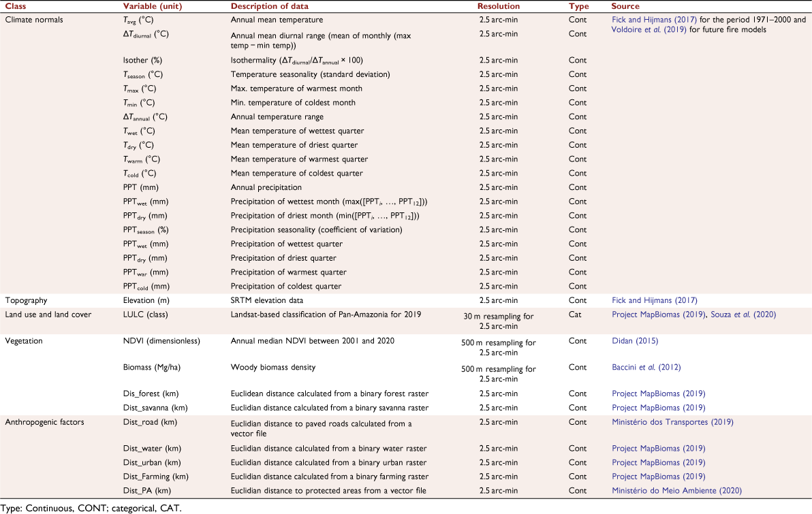Click "Min. temperature of coldest month" description
Viewport: 812px width, 514px height.
(293, 103)
